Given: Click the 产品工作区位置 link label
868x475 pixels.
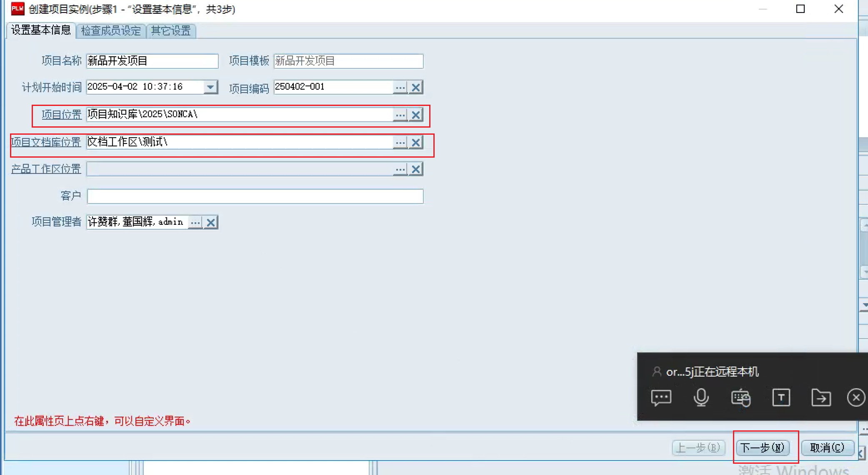Looking at the screenshot, I should [x=46, y=169].
